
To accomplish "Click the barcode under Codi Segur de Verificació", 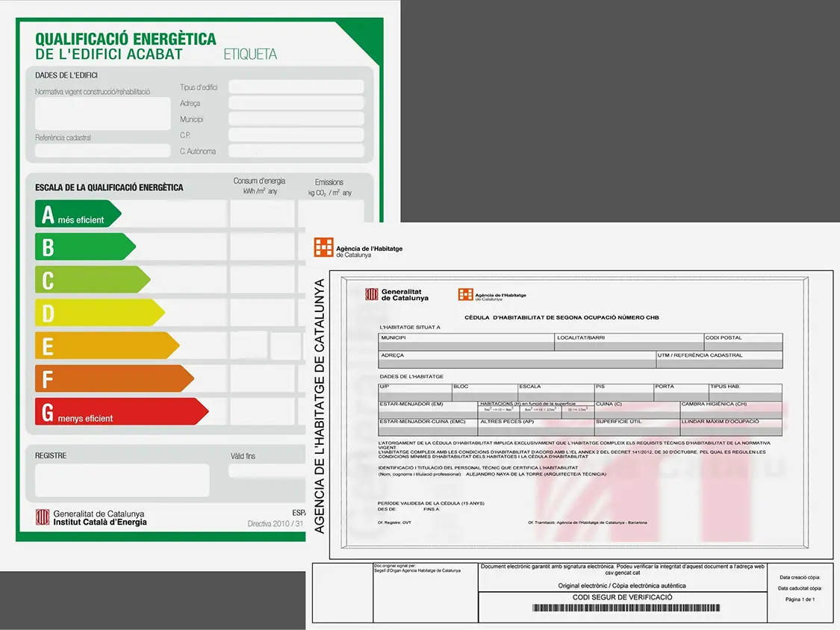I will pos(626,608).
